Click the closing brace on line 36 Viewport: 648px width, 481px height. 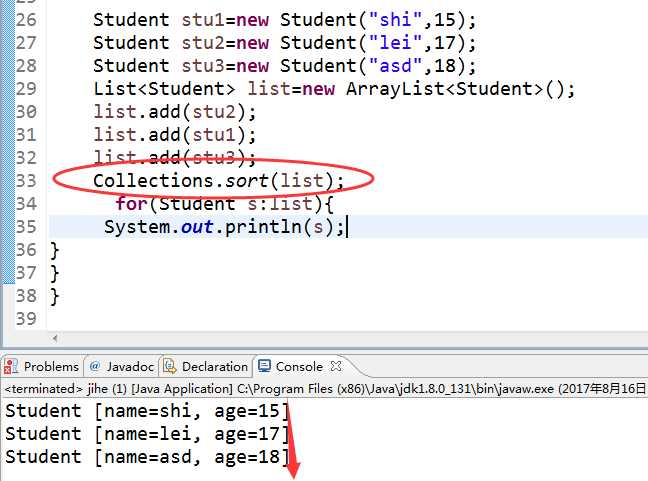[x=55, y=250]
